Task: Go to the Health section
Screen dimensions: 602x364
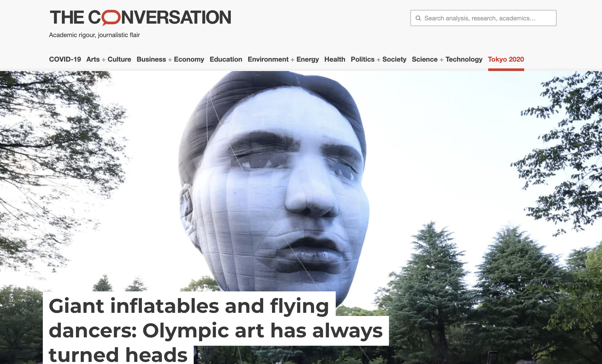Action: pos(335,59)
